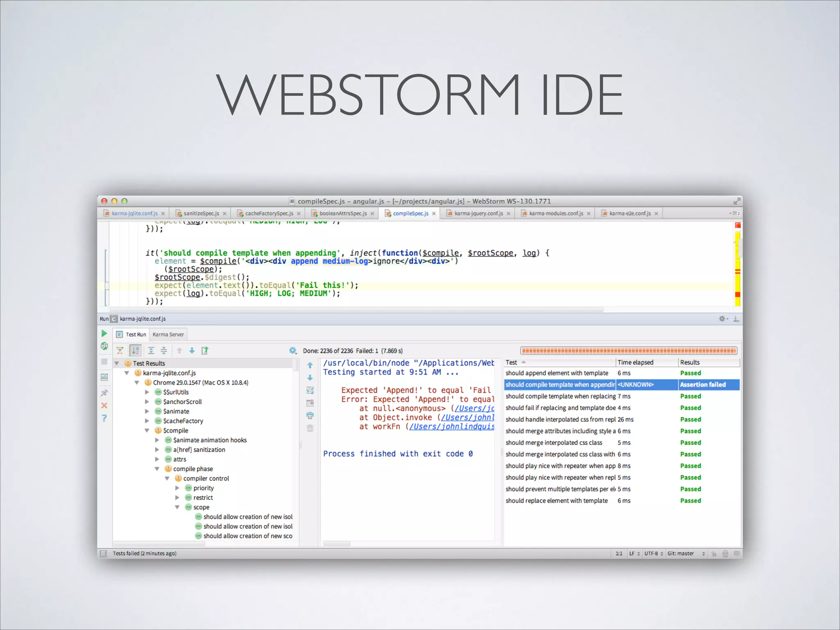This screenshot has width=840, height=630.
Task: Open the test runner settings gear dropdown
Action: tap(293, 350)
